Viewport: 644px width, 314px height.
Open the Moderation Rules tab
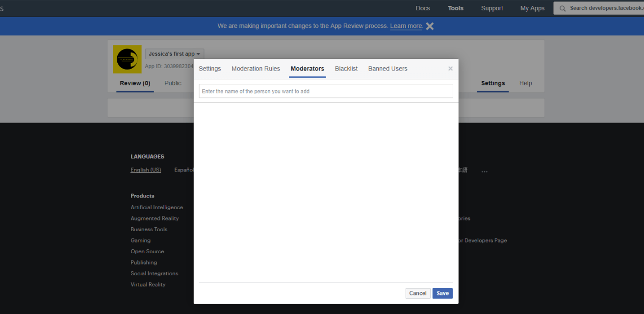[256, 69]
